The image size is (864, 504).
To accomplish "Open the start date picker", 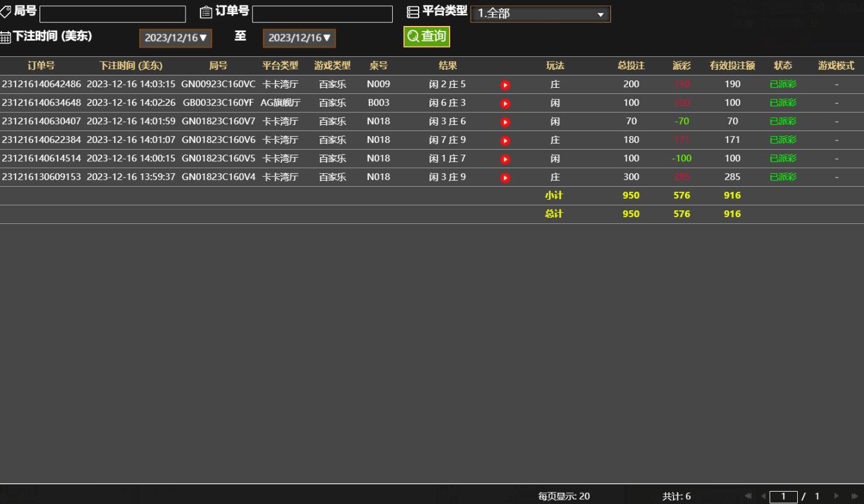I will 176,38.
